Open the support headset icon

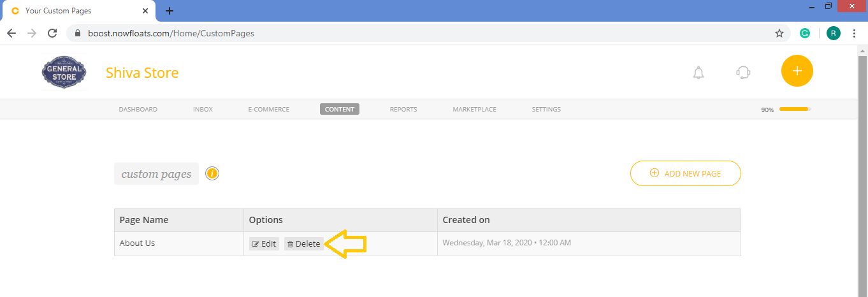[x=742, y=73]
